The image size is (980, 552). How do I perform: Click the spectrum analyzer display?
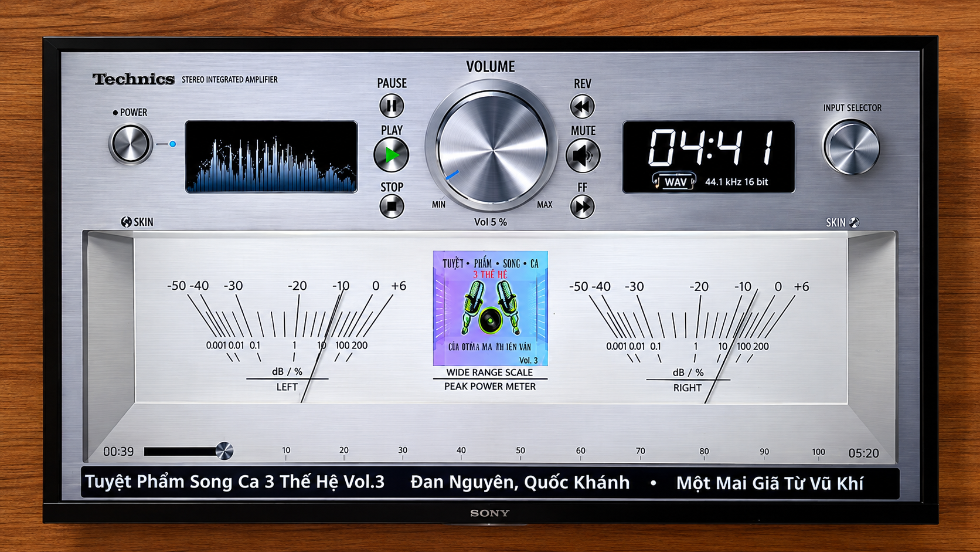[271, 157]
